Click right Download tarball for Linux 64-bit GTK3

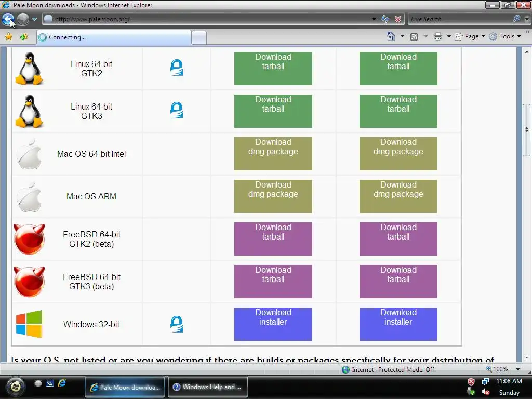(x=398, y=111)
